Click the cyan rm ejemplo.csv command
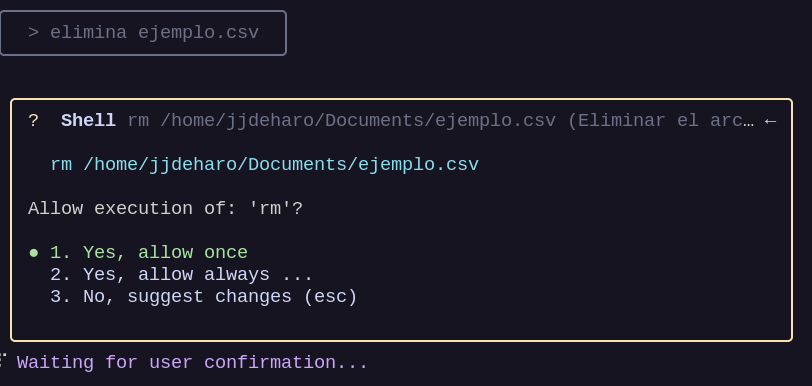Image resolution: width=812 pixels, height=386 pixels. 265,164
